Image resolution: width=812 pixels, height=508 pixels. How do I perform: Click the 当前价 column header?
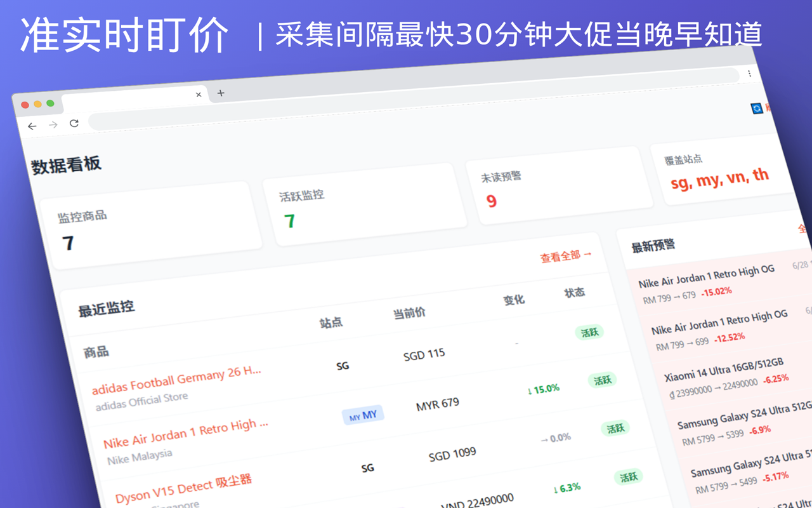pos(409,313)
